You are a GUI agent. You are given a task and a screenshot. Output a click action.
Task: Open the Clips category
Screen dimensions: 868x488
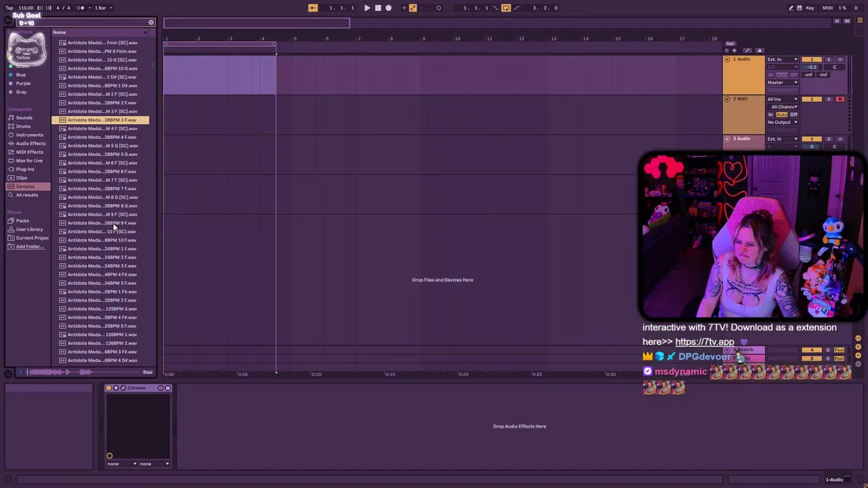pyautogui.click(x=21, y=178)
